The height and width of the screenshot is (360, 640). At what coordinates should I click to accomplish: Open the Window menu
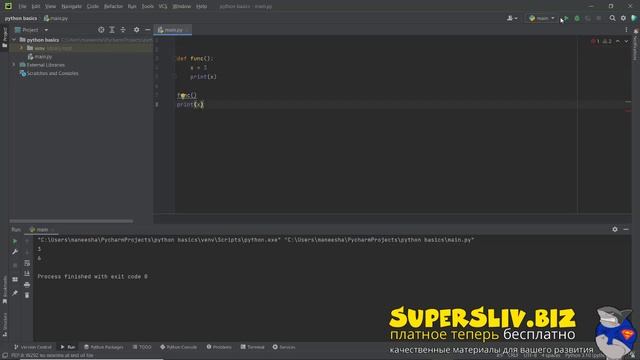(x=182, y=7)
